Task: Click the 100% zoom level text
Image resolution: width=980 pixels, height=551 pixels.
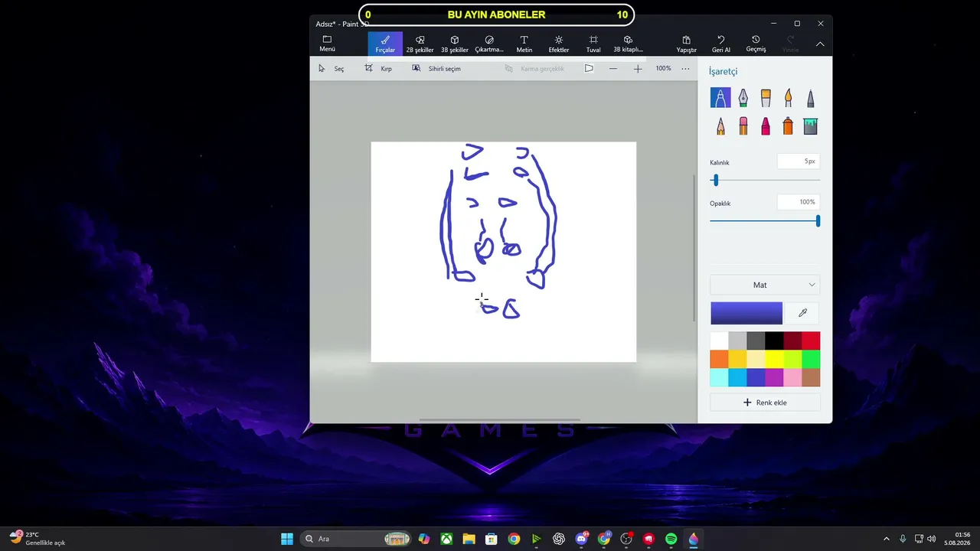Action: (x=663, y=68)
